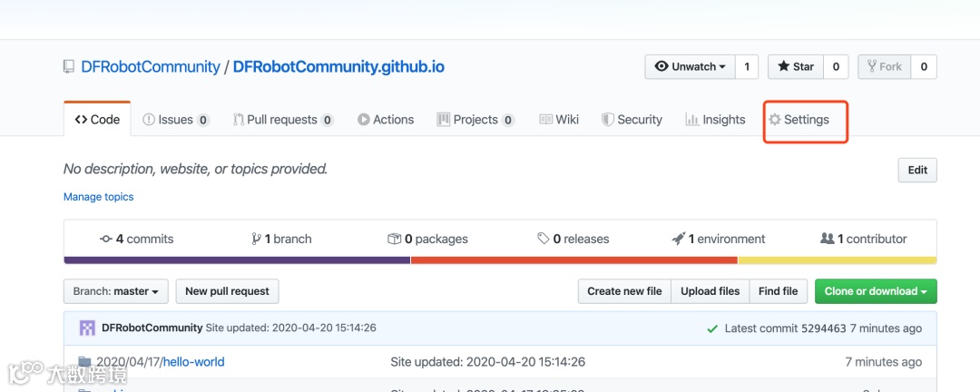Click the Security tab shield icon

coord(607,120)
